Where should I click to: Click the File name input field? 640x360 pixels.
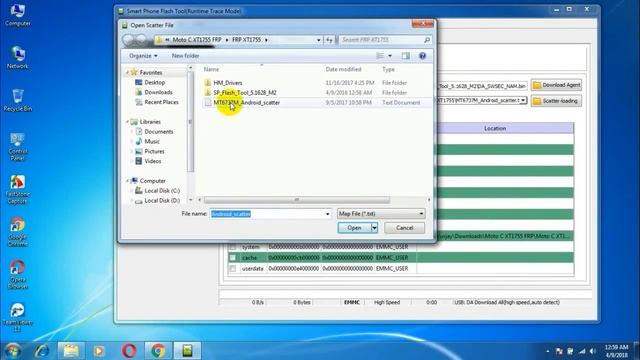coord(267,214)
